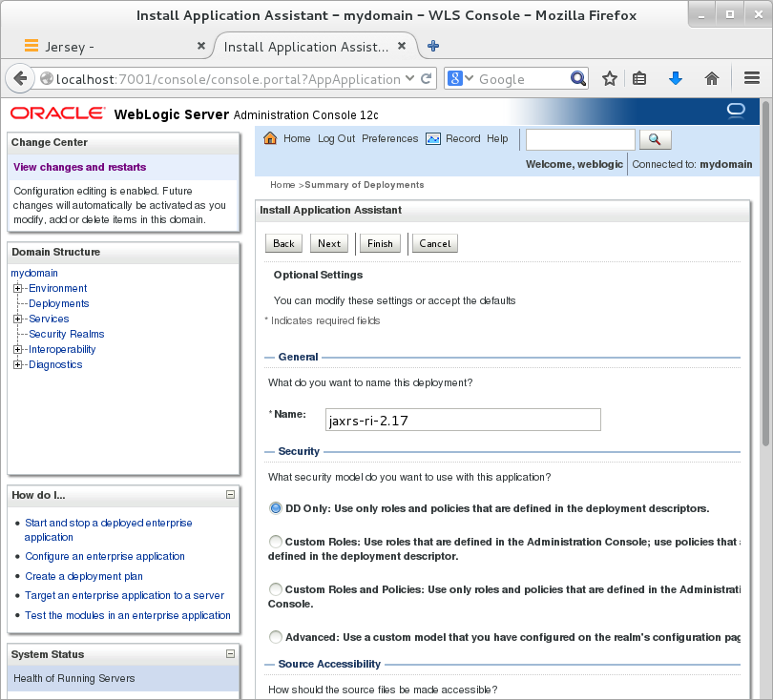The image size is (773, 700).
Task: Open Interoperability in Domain Structure
Action: [62, 349]
